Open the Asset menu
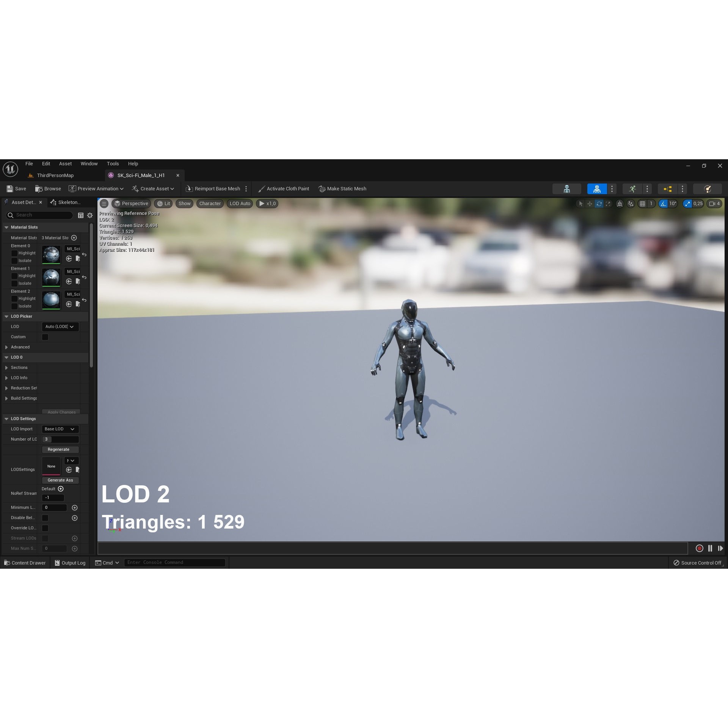The height and width of the screenshot is (728, 728). [65, 164]
